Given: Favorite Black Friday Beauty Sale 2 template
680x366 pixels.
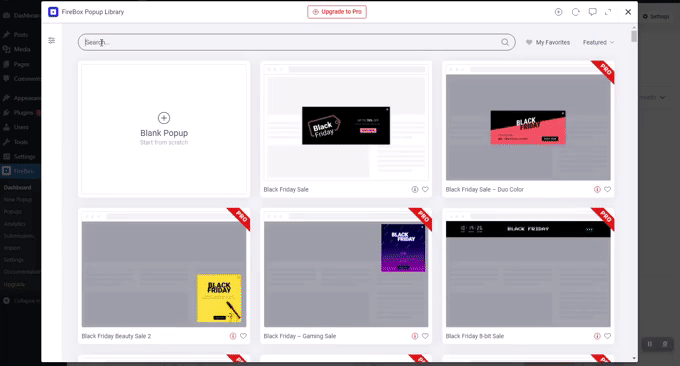Looking at the screenshot, I should click(243, 336).
